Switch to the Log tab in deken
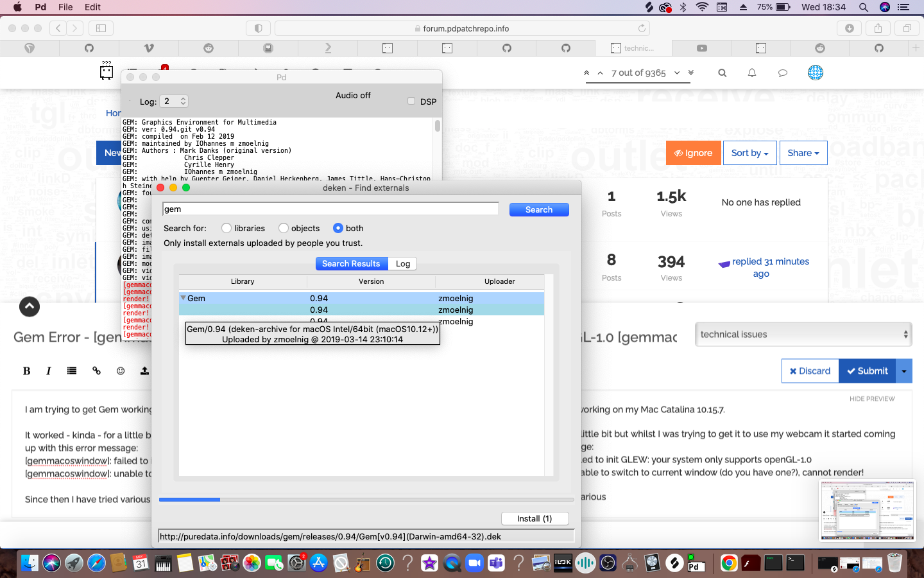The image size is (924, 578). click(403, 264)
